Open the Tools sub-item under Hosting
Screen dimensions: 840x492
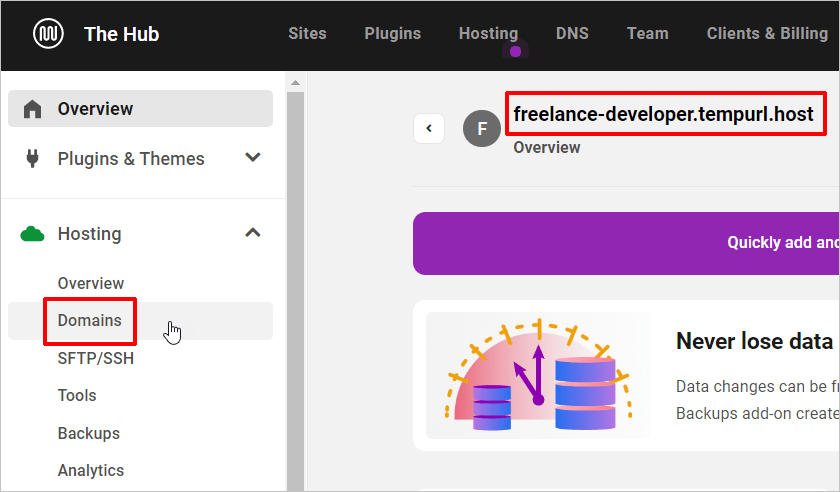[x=77, y=396]
